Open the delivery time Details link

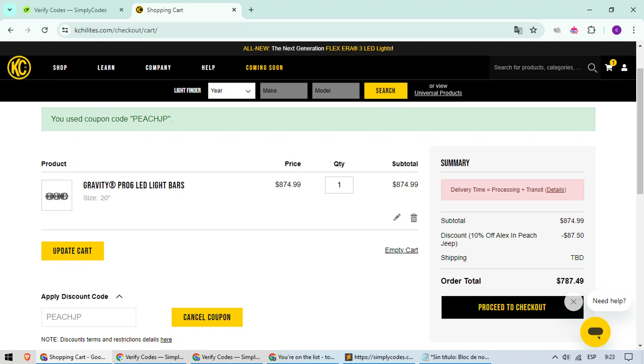coord(556,190)
